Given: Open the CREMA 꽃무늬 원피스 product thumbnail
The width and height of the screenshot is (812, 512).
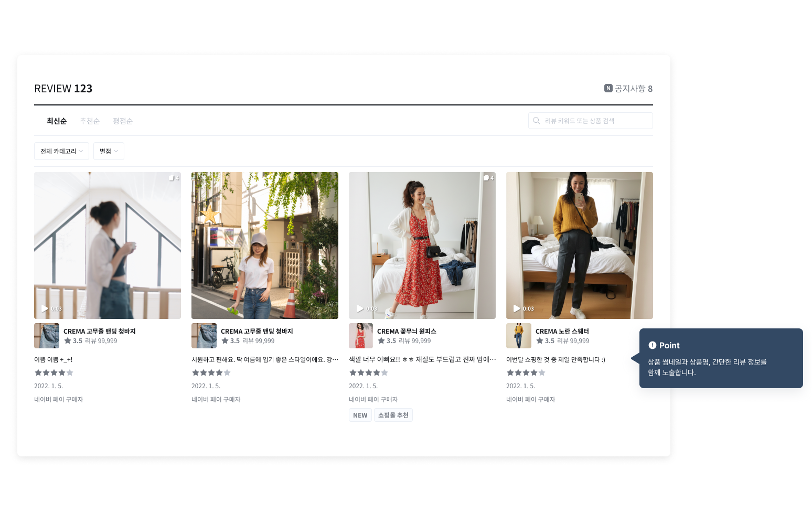Looking at the screenshot, I should [x=361, y=336].
